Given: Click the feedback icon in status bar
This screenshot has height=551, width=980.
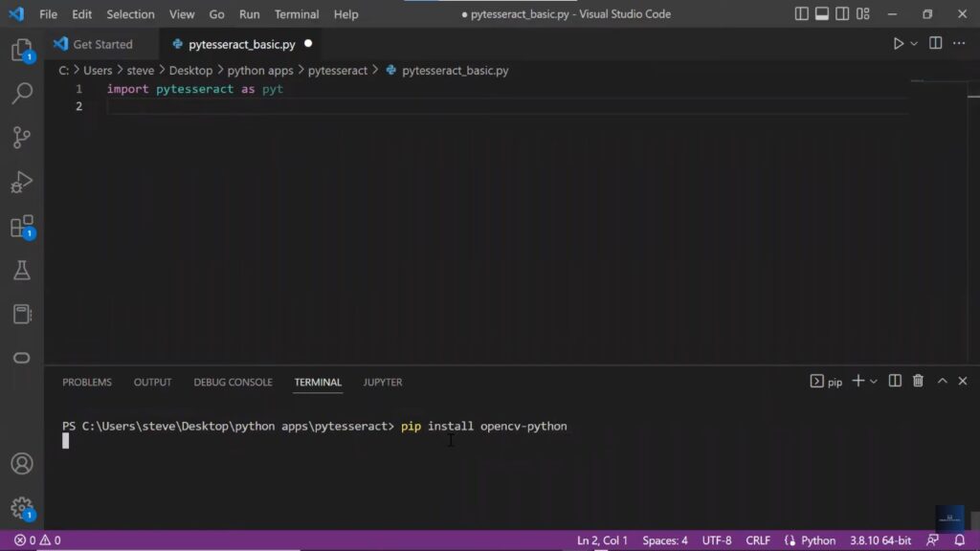Looking at the screenshot, I should tap(932, 540).
